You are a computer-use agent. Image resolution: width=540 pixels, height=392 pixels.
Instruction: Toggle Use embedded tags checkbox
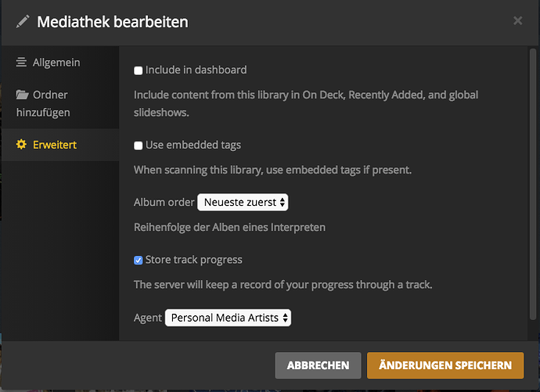pyautogui.click(x=139, y=146)
